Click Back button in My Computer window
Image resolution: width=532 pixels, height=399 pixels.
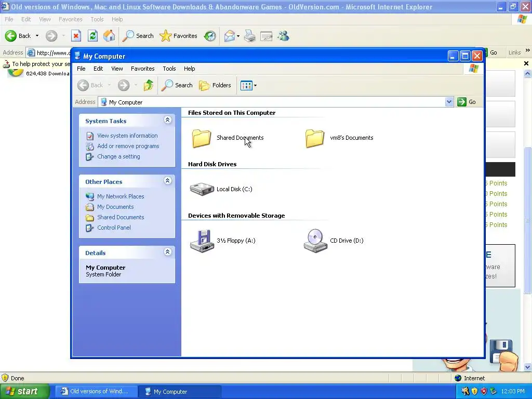pyautogui.click(x=90, y=85)
